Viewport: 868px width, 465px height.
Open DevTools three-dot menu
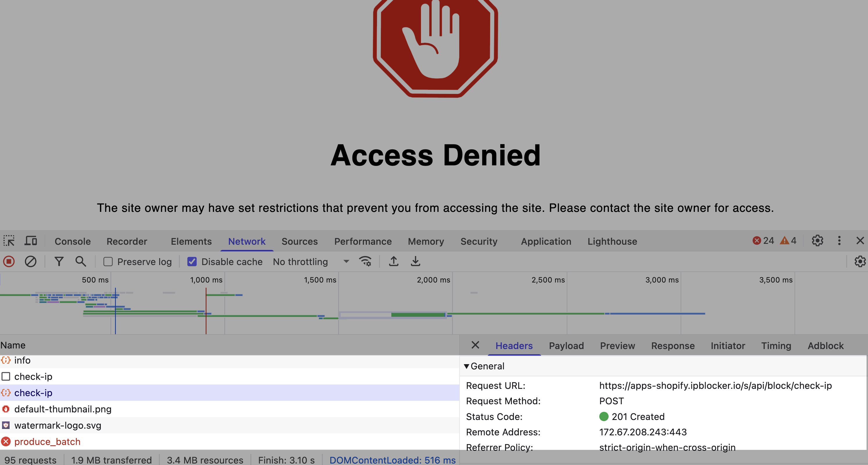[x=839, y=241]
